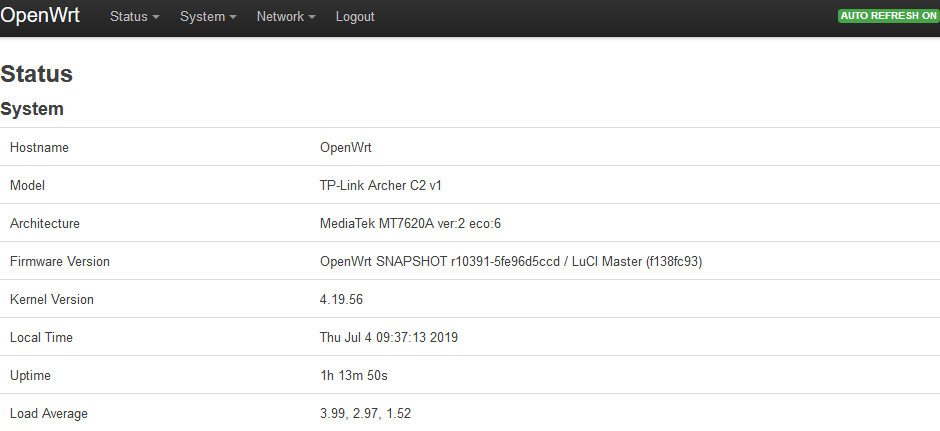Viewport: 940px width, 431px height.
Task: Open the Status dropdown menu
Action: 134,17
